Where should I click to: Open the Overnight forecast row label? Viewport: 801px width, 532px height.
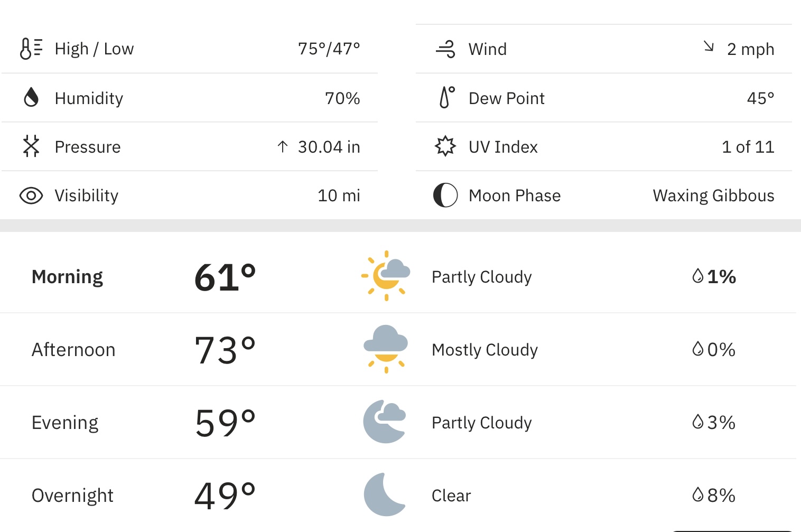coord(72,496)
